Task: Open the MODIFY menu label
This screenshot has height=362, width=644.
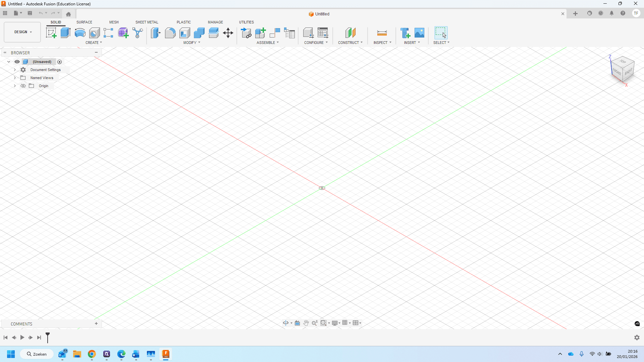Action: click(x=192, y=43)
